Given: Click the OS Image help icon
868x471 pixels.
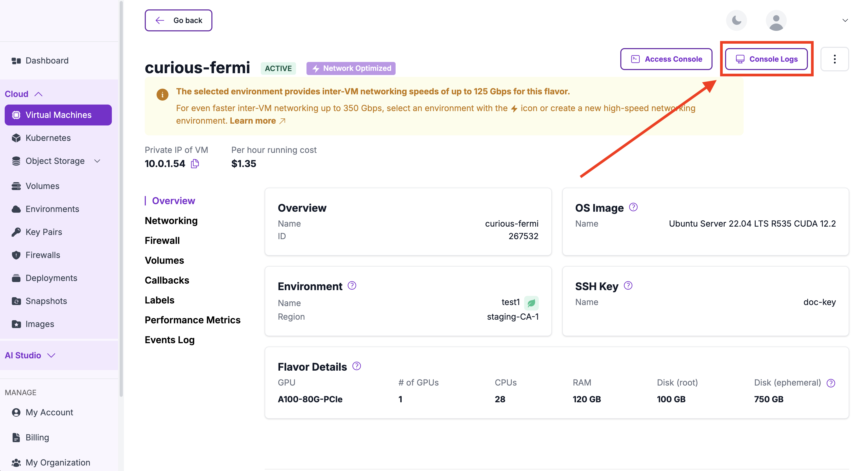Looking at the screenshot, I should click(633, 207).
